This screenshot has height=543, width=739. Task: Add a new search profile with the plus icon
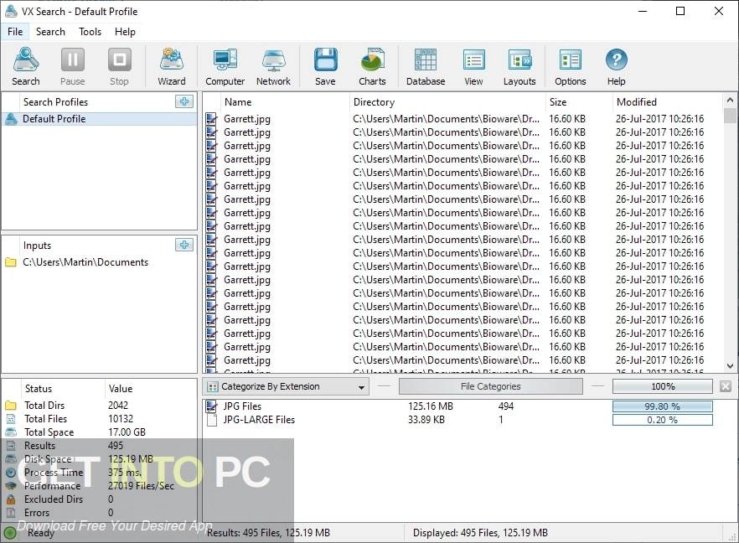[184, 101]
